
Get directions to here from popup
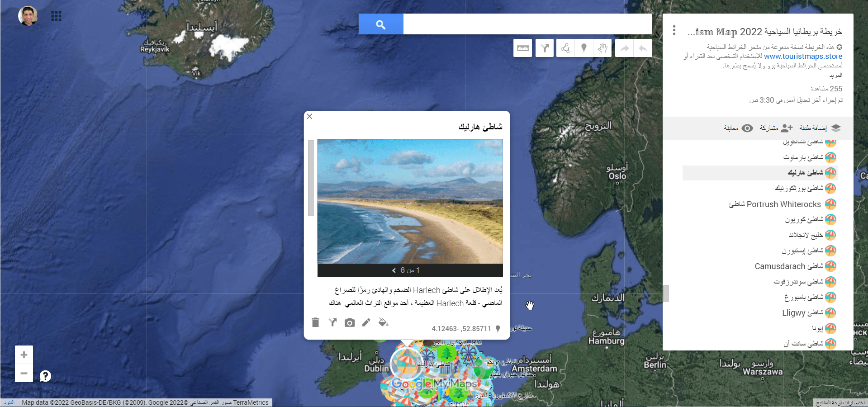(333, 322)
